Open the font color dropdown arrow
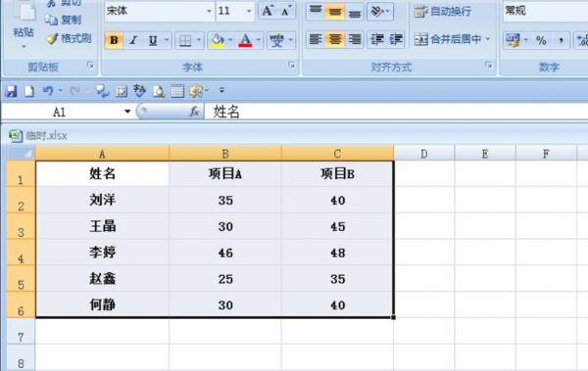 click(259, 40)
